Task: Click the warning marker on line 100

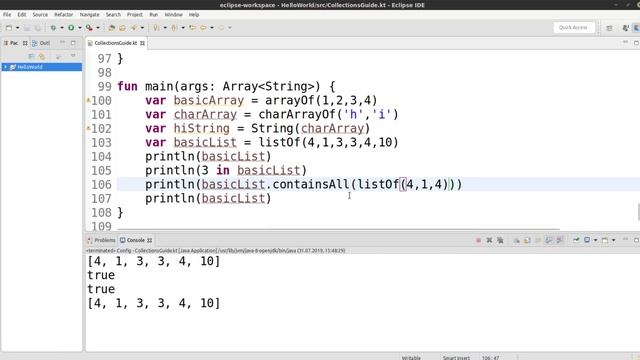Action: (x=88, y=100)
